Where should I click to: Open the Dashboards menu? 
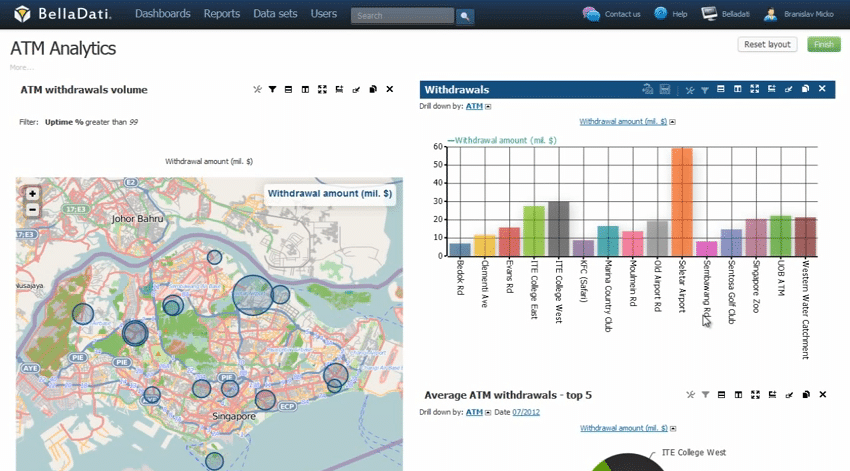pos(162,15)
